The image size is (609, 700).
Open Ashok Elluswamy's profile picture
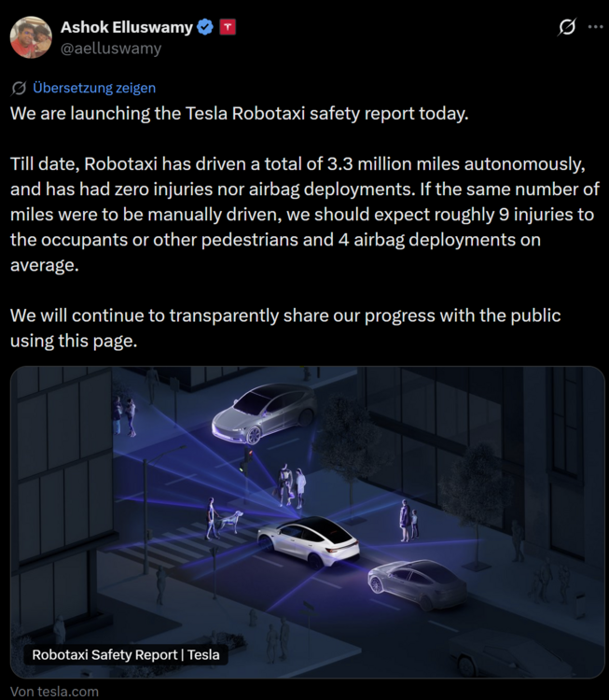point(31,37)
